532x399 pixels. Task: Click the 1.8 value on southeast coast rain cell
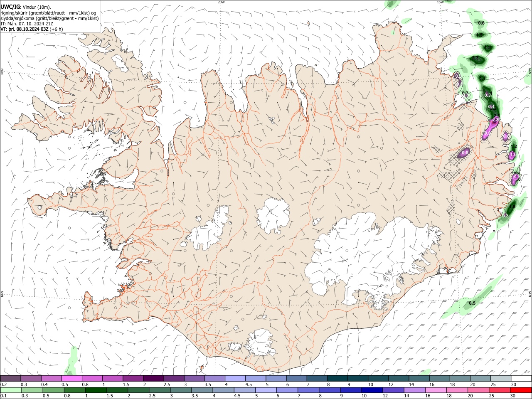512,207
